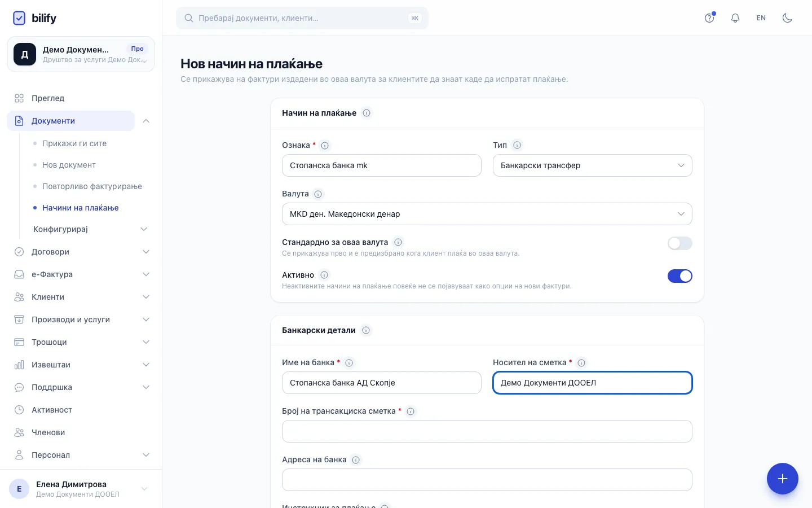Click info icon beside Активно label
The height and width of the screenshot is (508, 812).
tap(324, 275)
